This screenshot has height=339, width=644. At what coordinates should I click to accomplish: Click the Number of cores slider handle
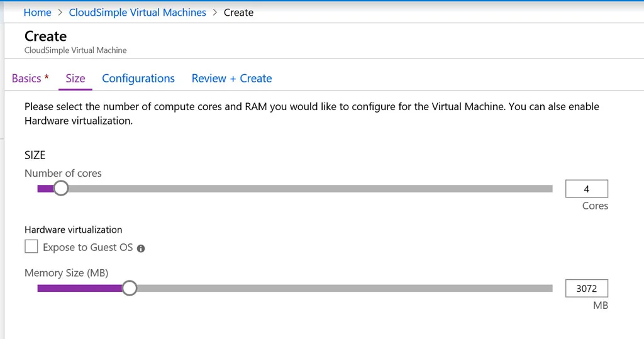pyautogui.click(x=61, y=188)
